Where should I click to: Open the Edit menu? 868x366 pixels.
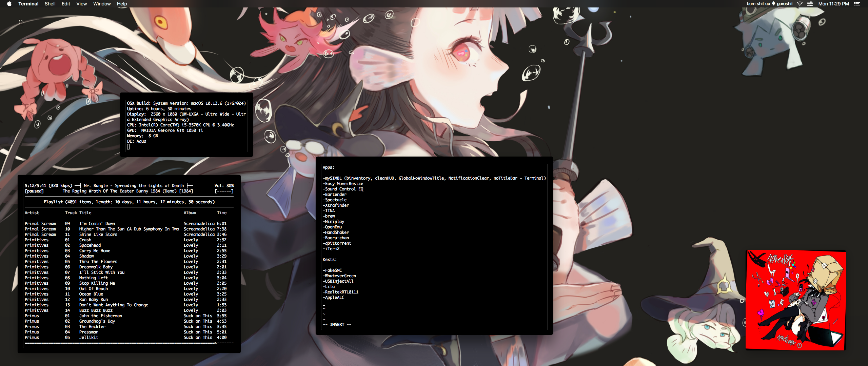point(66,4)
